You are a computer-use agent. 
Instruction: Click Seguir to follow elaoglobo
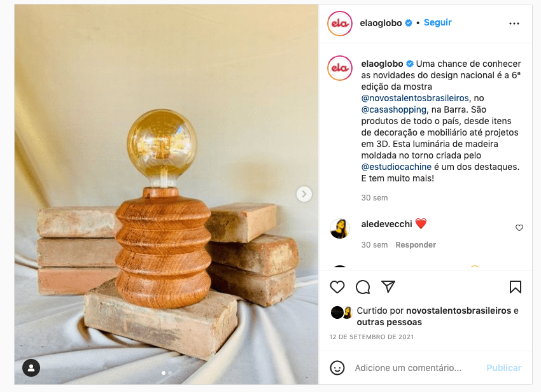tap(437, 22)
